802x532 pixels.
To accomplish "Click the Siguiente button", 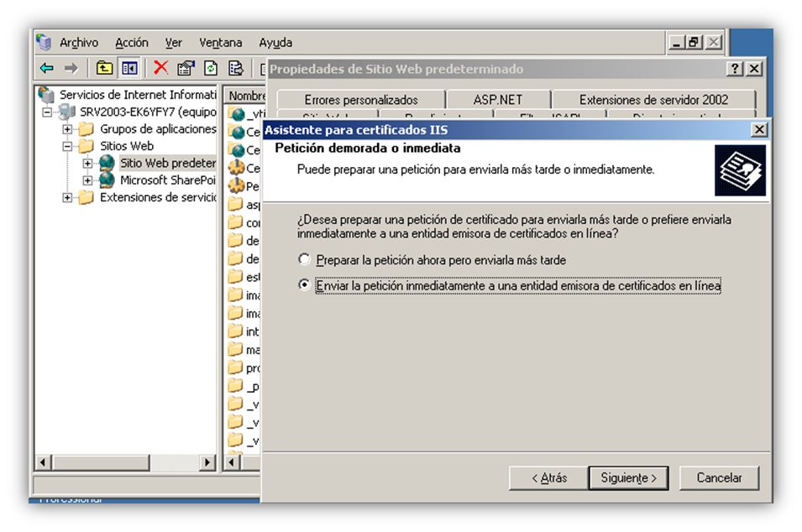I will pos(629,477).
